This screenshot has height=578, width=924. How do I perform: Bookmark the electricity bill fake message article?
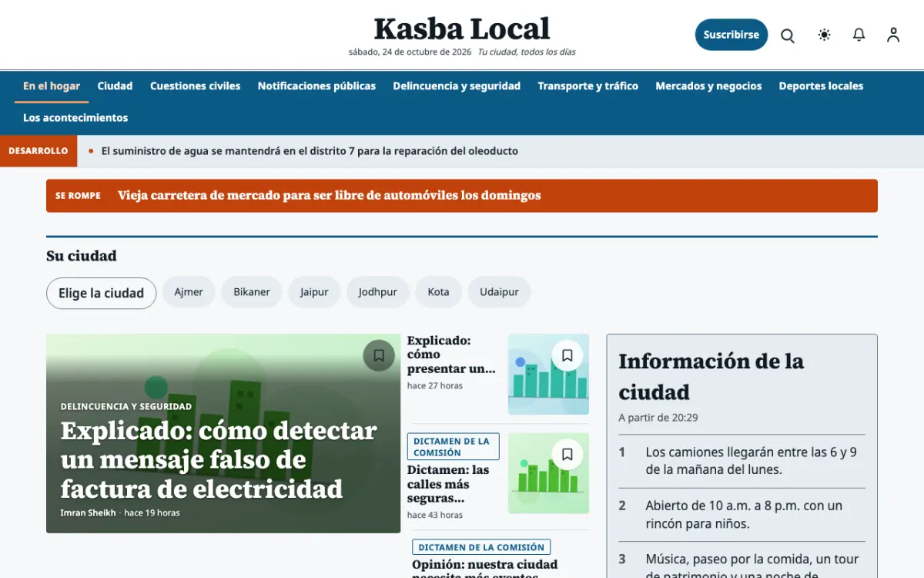pyautogui.click(x=379, y=355)
